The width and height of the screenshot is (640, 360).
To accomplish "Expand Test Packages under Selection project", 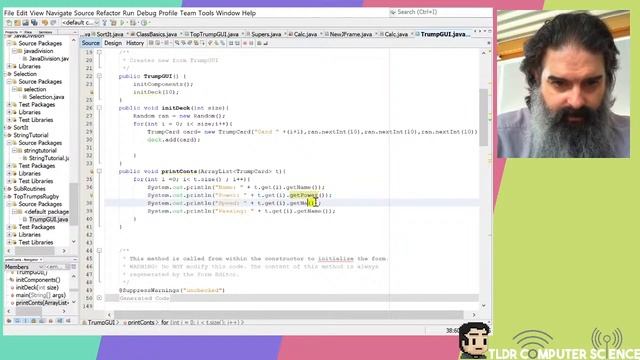I will pos(9,104).
